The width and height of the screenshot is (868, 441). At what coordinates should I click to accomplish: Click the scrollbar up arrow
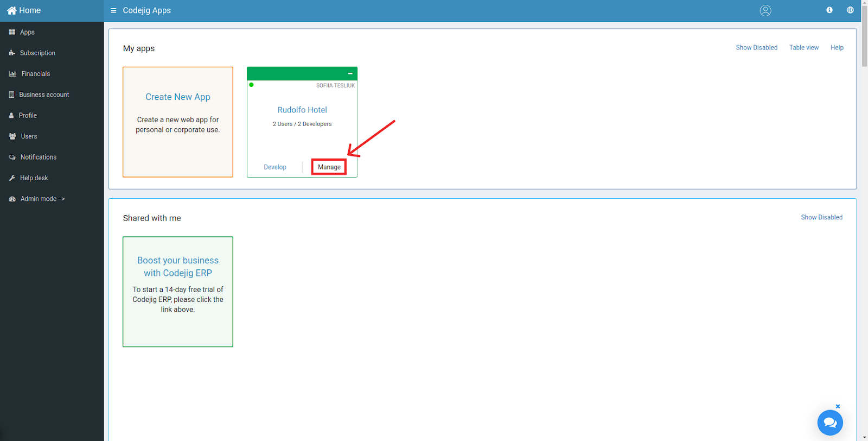pos(865,3)
